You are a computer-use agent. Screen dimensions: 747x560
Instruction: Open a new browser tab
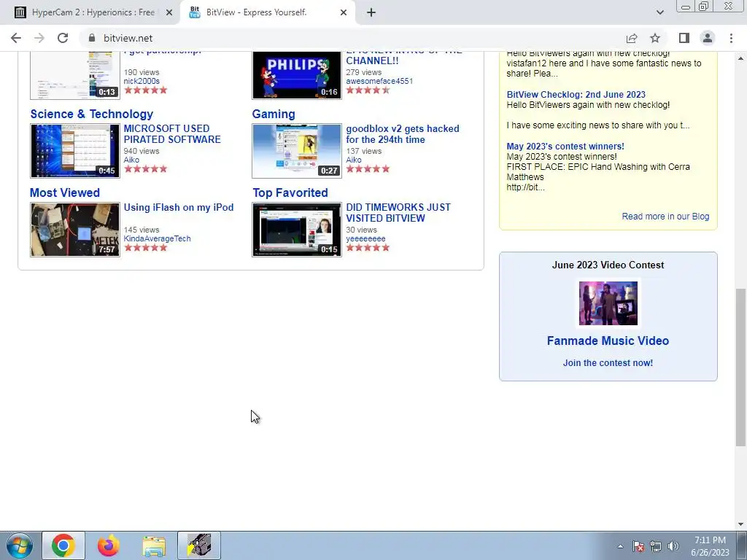pos(371,12)
